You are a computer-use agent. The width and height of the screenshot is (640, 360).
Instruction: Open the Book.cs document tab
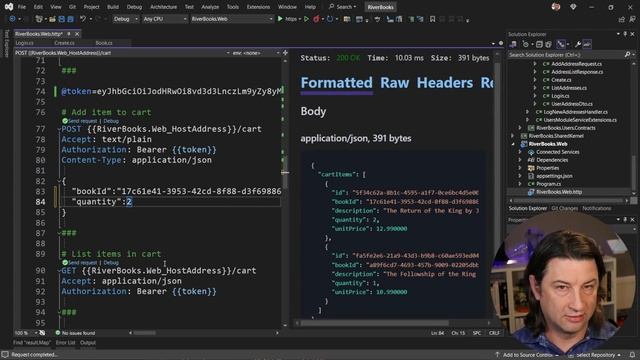pos(104,43)
